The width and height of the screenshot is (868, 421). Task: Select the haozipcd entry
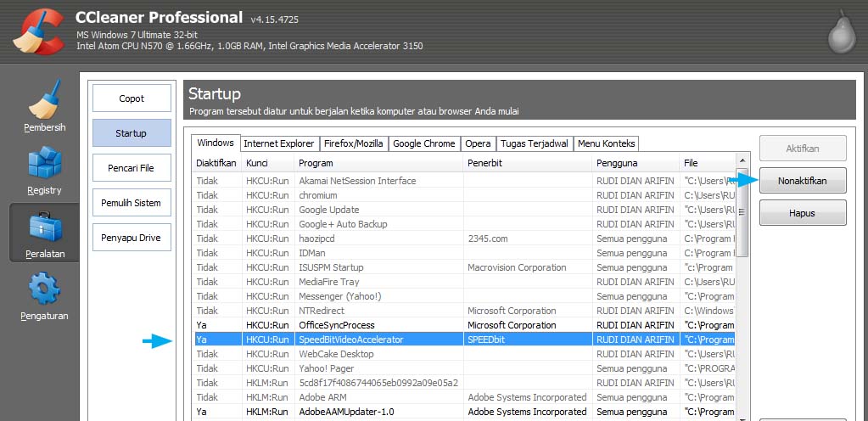pyautogui.click(x=464, y=239)
